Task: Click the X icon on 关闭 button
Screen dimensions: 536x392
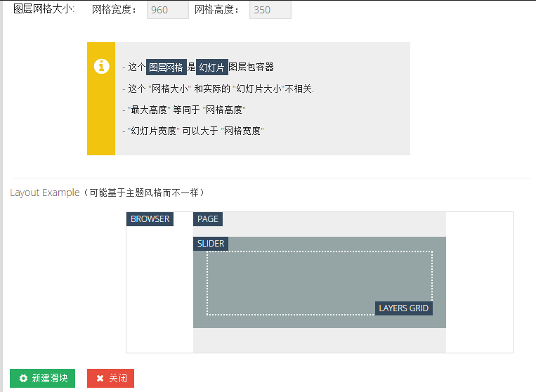Action: click(x=100, y=378)
